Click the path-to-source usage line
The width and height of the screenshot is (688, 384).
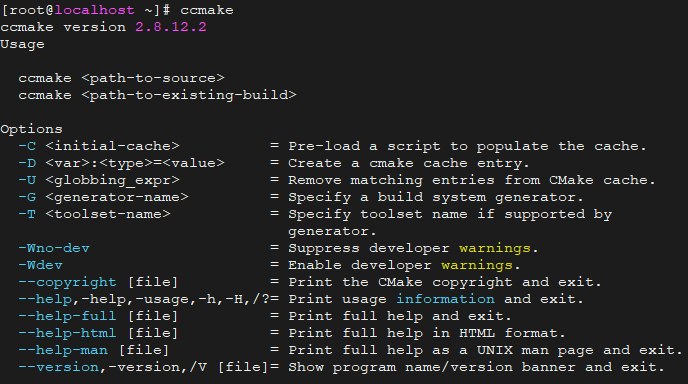coord(121,78)
